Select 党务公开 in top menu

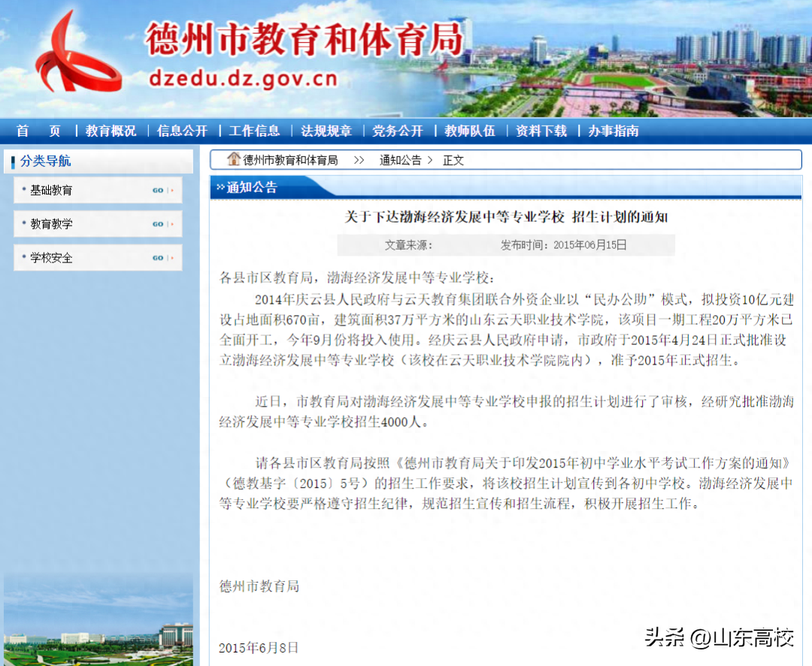coord(398,131)
